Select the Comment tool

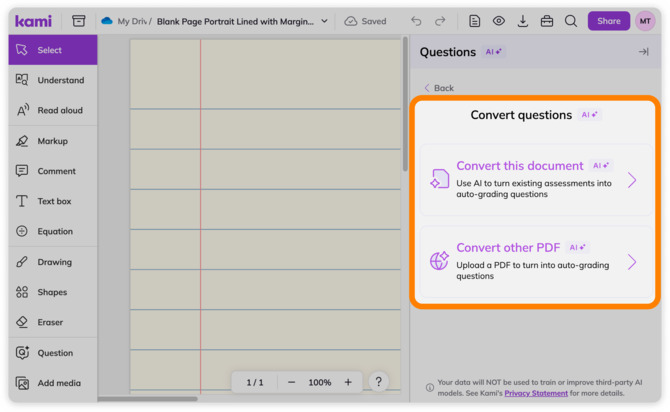point(53,171)
